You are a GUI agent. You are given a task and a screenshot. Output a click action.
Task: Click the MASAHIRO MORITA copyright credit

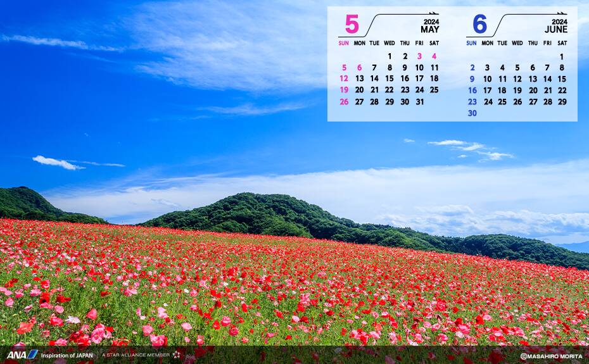550,356
